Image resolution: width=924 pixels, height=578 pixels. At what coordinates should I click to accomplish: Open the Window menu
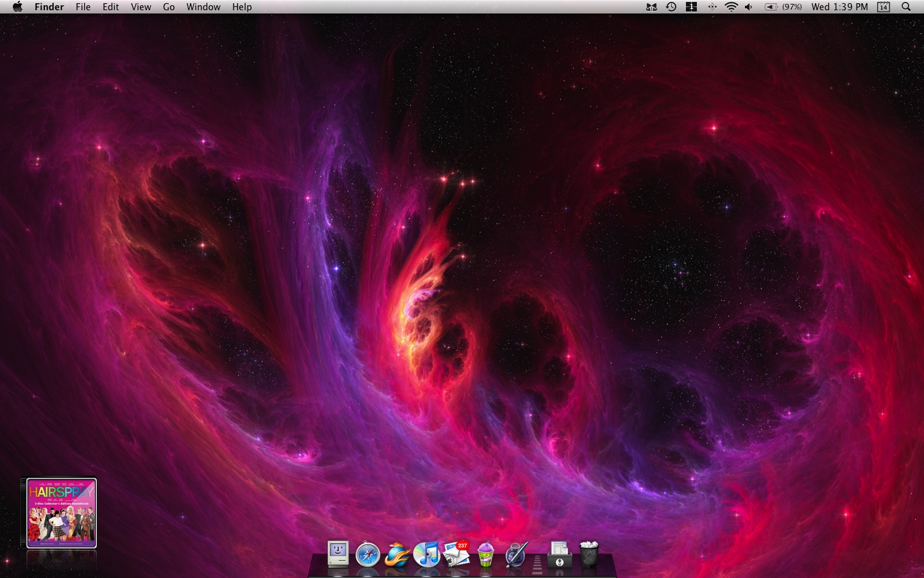pos(203,7)
